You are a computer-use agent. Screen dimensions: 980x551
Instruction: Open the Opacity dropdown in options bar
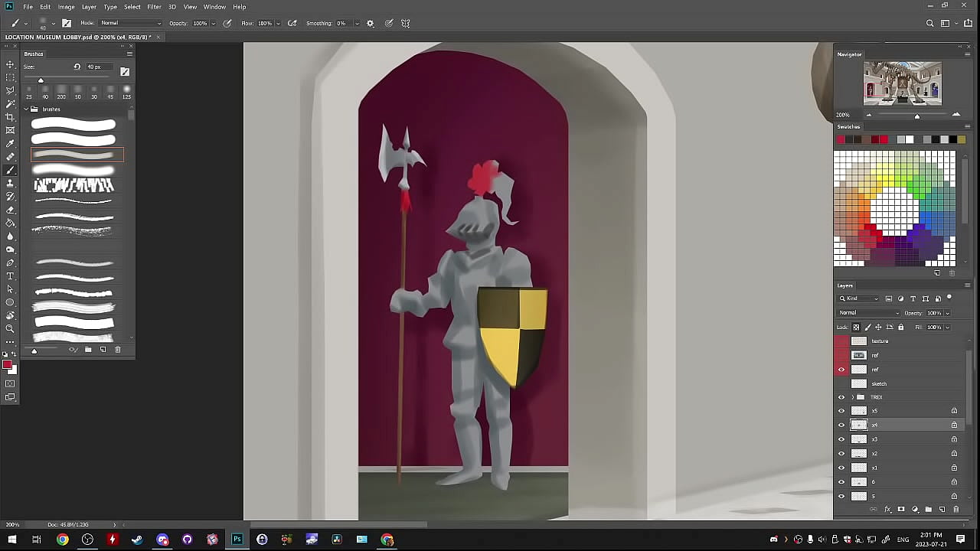[x=214, y=23]
